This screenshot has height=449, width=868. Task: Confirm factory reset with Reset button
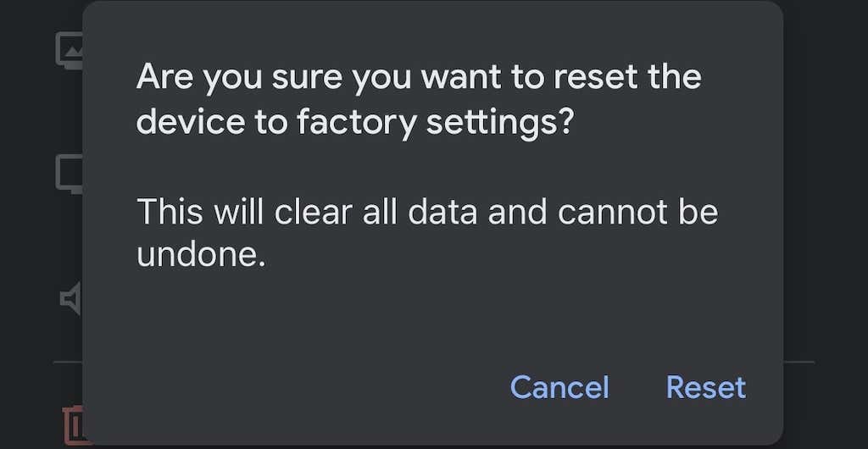(x=705, y=387)
